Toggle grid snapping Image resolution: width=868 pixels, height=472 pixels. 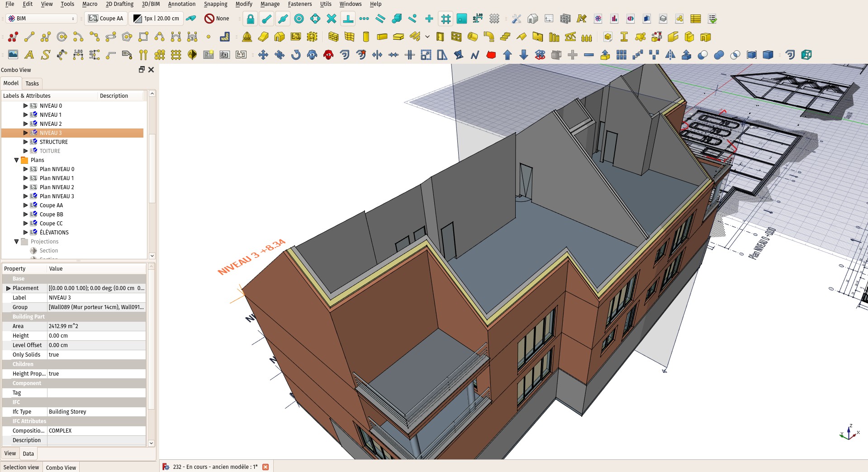tap(446, 19)
